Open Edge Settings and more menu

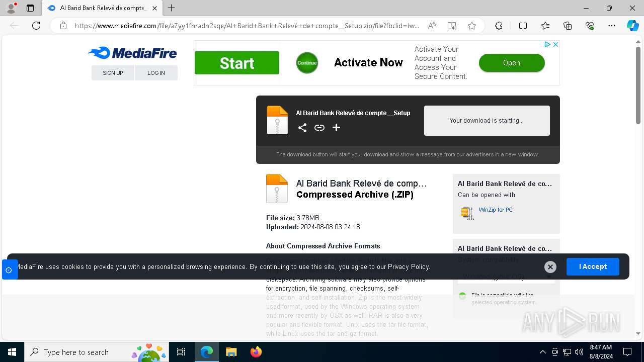[x=612, y=26]
